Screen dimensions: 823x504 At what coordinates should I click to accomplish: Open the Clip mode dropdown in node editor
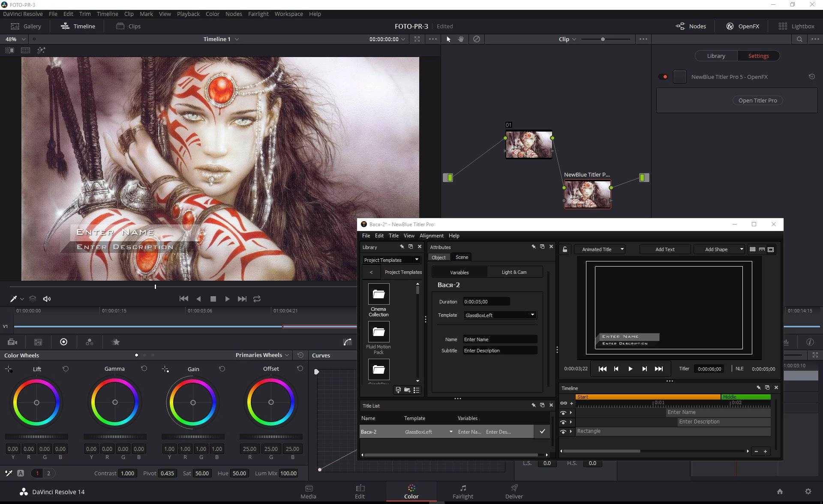pyautogui.click(x=567, y=39)
